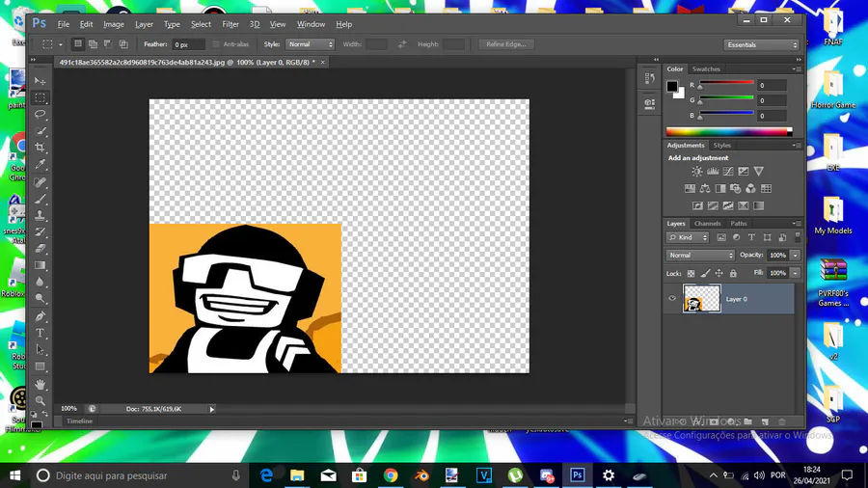Add a Curves adjustment
The height and width of the screenshot is (488, 868).
tap(728, 172)
